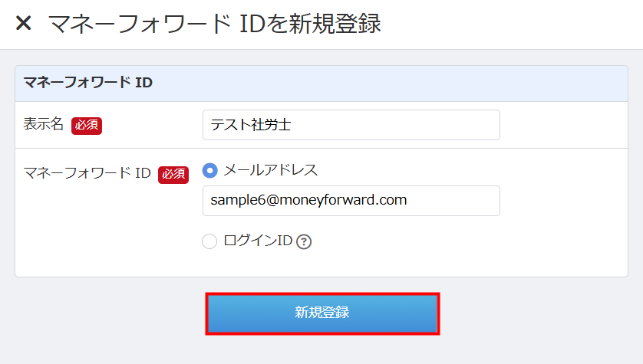Click the sample6@moneyforward.com text
Screen dimensions: 643x364
click(x=308, y=201)
